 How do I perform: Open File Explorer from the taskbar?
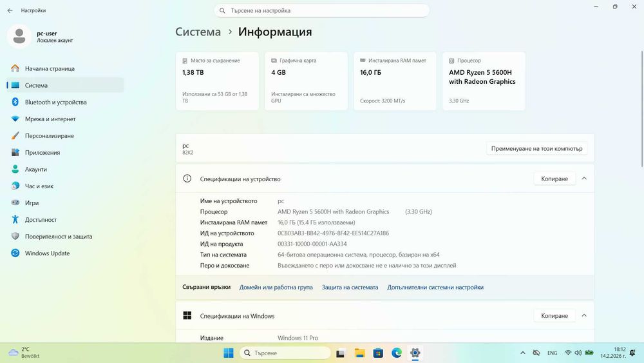click(360, 353)
